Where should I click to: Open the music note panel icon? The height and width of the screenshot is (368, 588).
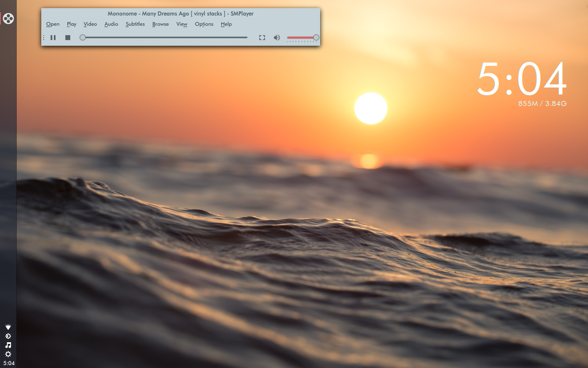8,345
